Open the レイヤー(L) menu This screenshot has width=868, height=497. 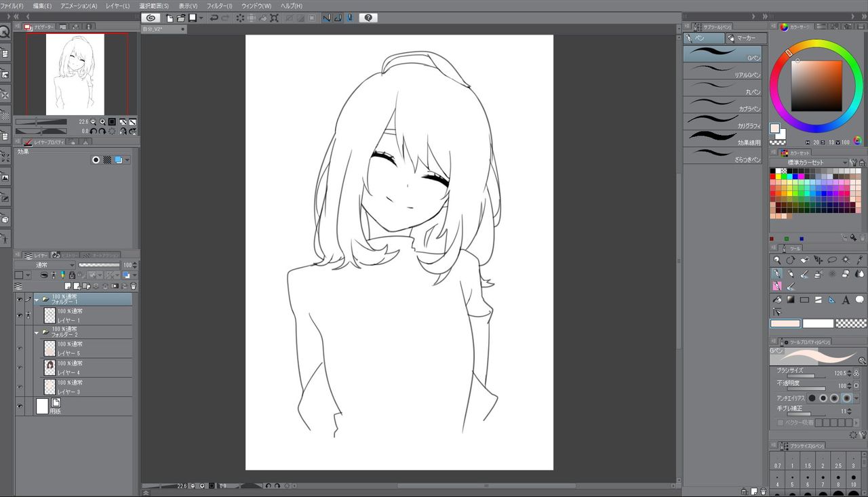118,5
